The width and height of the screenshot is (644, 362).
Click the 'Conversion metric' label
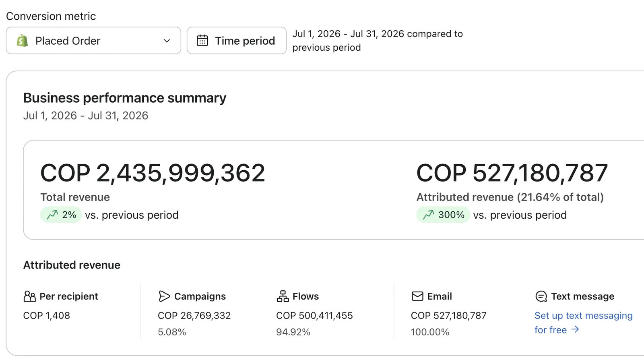click(51, 16)
